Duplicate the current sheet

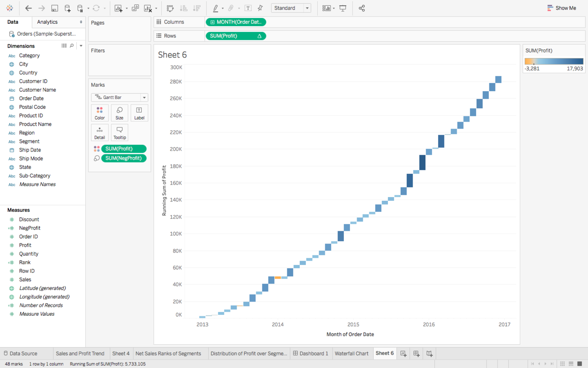click(135, 8)
